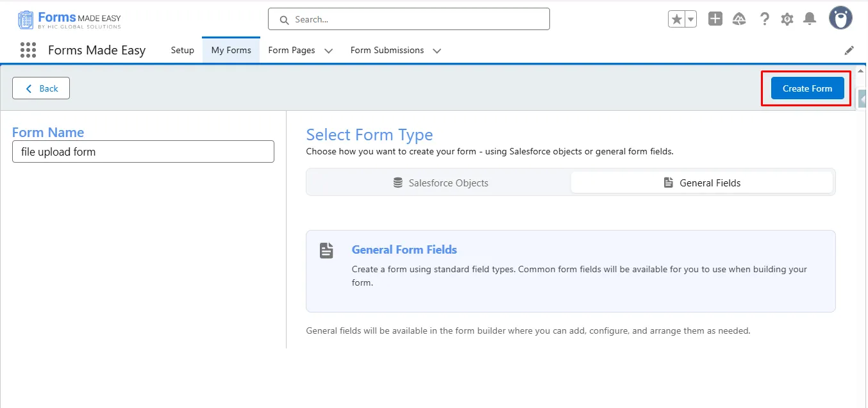Expand the Form Submissions chevron menu
The image size is (868, 408).
437,51
